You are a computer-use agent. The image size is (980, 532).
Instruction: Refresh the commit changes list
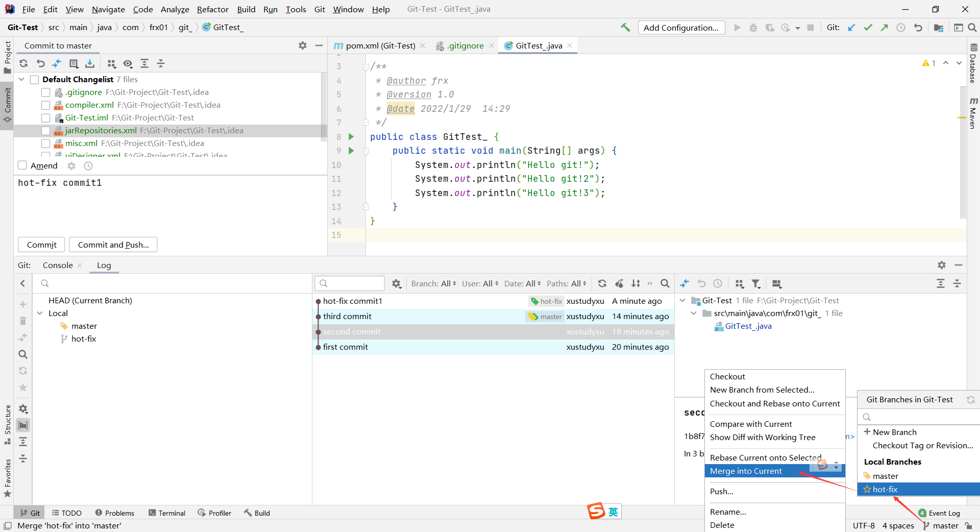(23, 63)
